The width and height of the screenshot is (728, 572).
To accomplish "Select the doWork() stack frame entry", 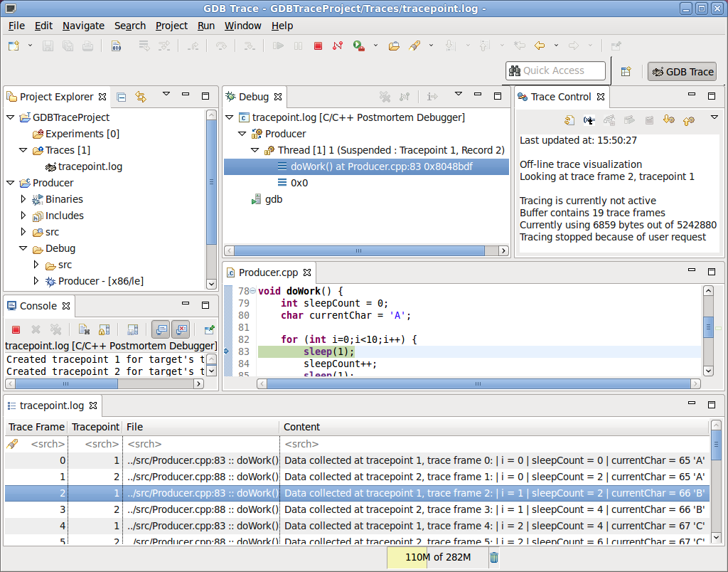I will (382, 166).
